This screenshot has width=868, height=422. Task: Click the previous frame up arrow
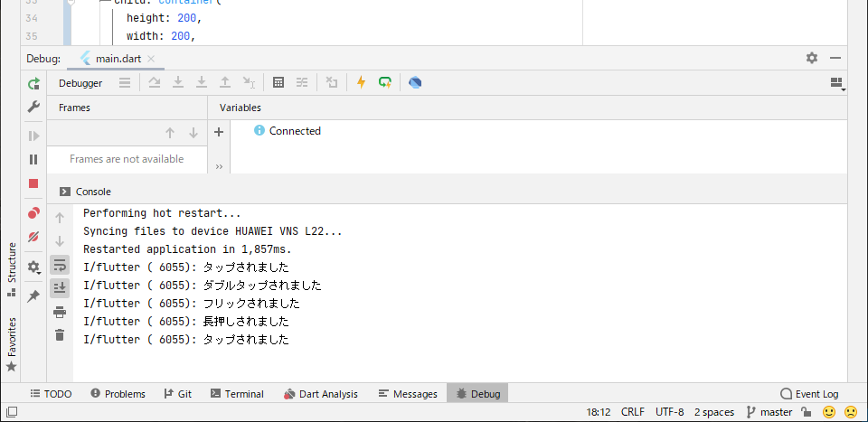click(x=170, y=133)
